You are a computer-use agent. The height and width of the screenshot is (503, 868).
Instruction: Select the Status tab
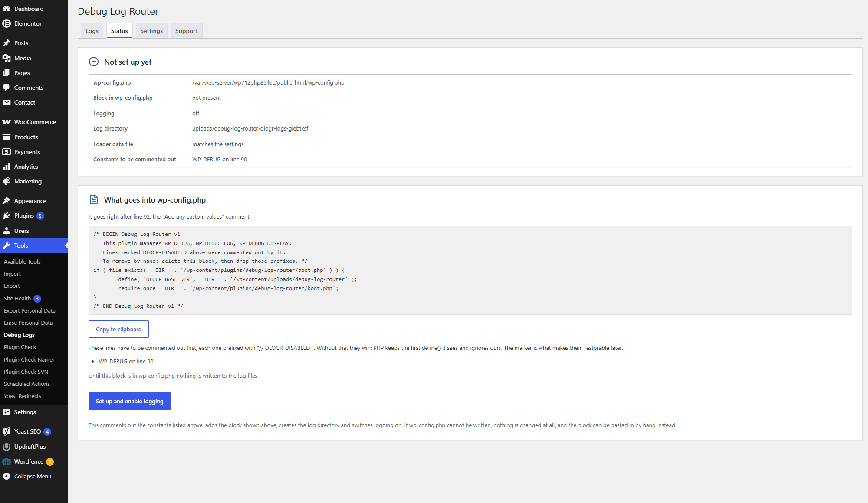(x=119, y=31)
